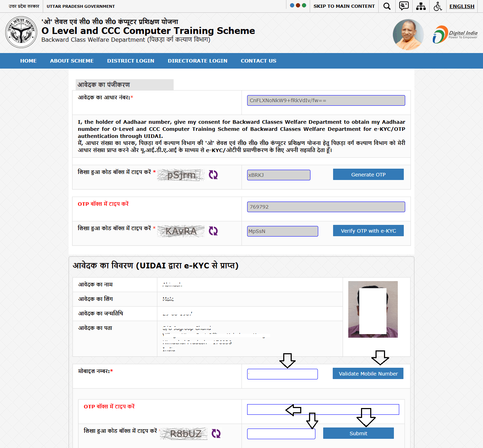This screenshot has width=483, height=448.
Task: Focus the captcha input beside Submit
Action: (x=281, y=434)
